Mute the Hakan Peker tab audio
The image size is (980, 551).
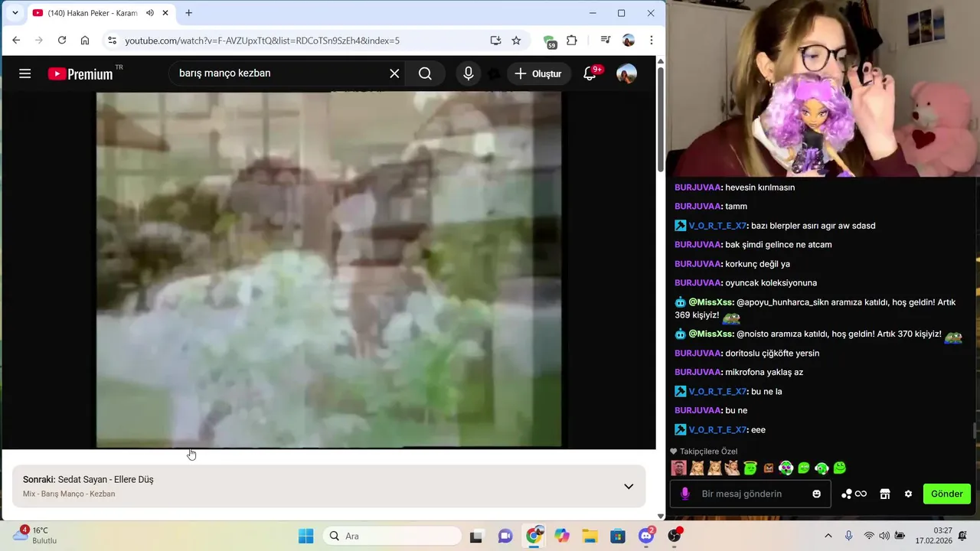[150, 13]
